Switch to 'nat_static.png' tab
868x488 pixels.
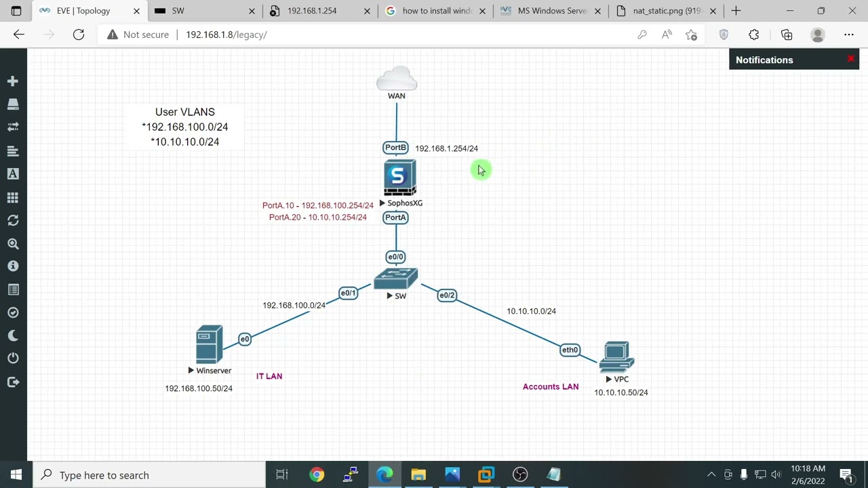[x=667, y=11]
